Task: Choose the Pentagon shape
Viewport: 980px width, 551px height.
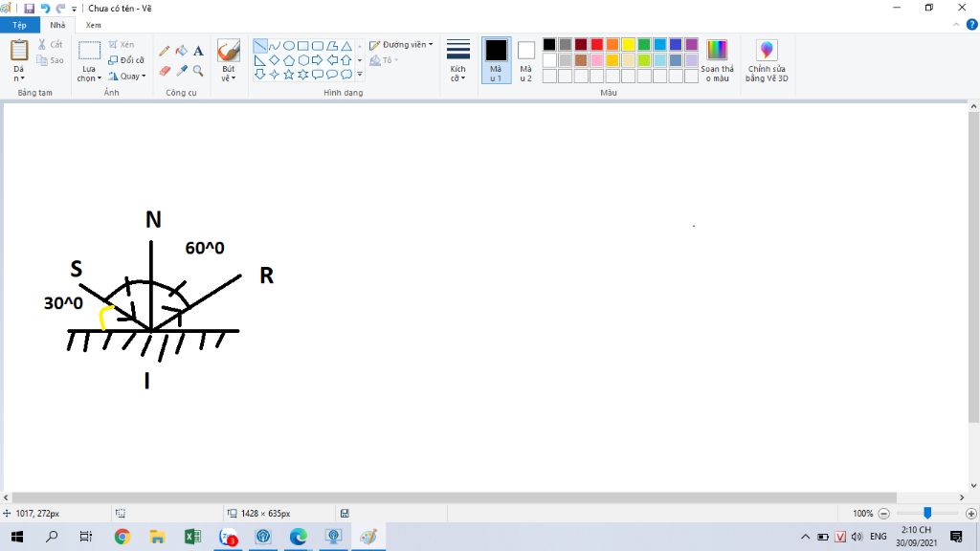Action: (x=289, y=60)
